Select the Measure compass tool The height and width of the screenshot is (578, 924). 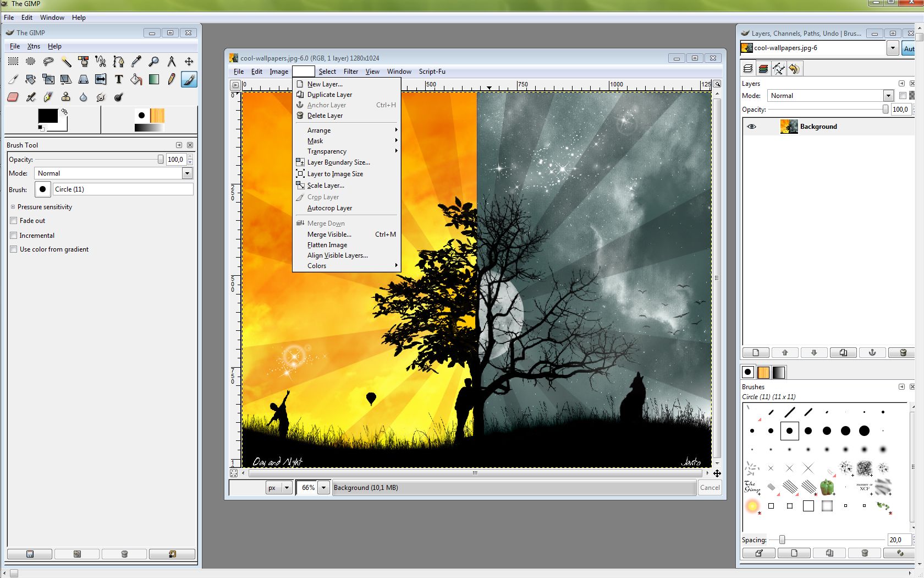coord(171,62)
